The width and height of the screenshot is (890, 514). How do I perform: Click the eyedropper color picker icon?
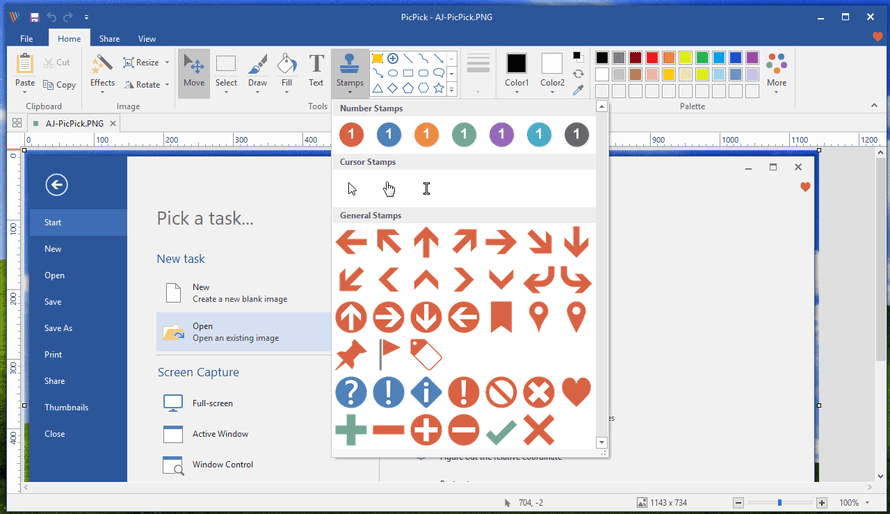(x=578, y=91)
